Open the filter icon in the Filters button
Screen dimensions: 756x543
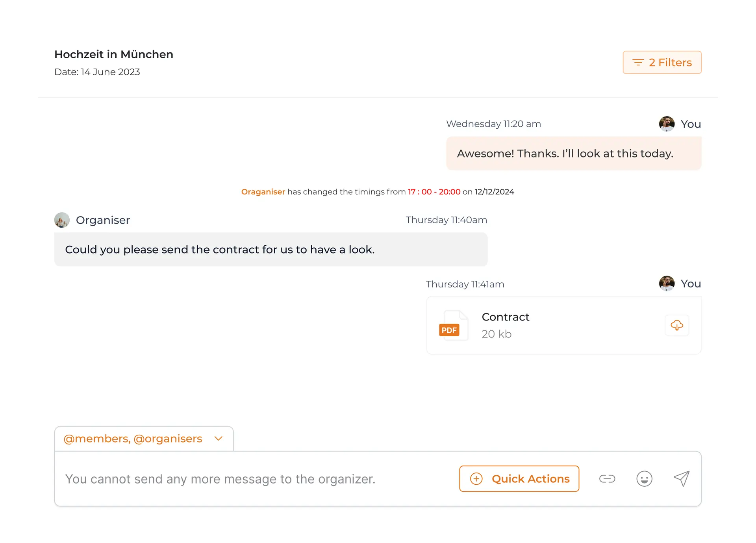(639, 62)
